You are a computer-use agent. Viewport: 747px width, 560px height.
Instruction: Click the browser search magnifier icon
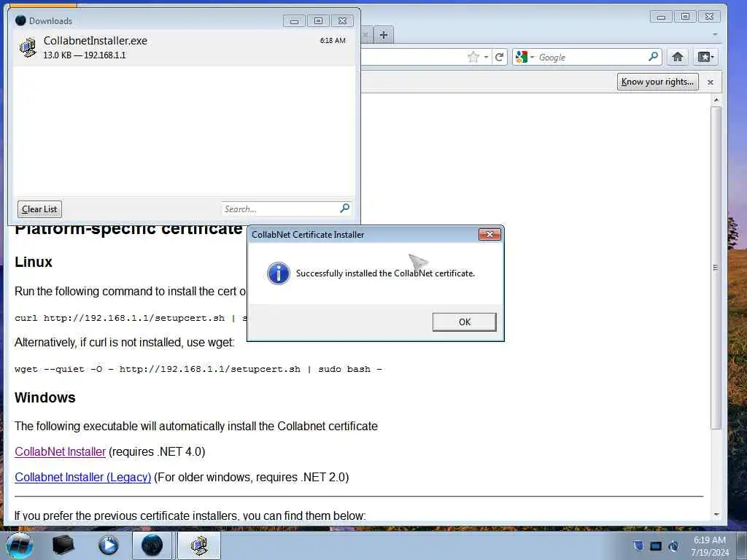point(654,57)
